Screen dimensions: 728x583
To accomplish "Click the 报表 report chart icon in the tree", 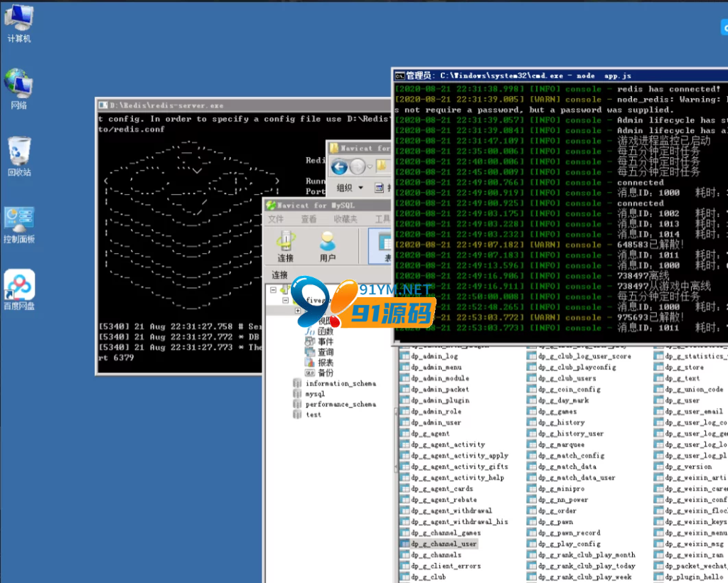I will coord(310,363).
